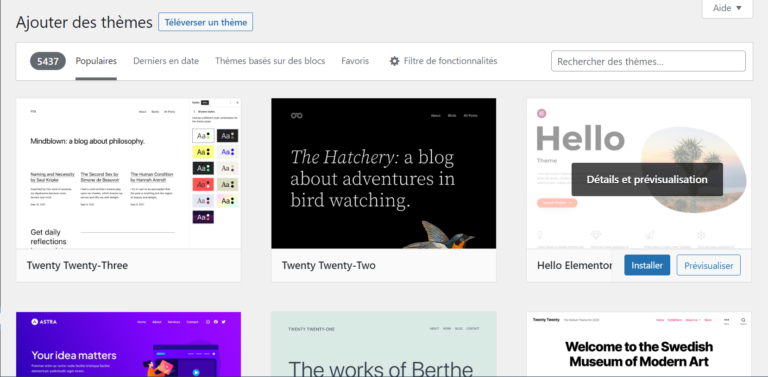Click Prévisualiser for Hello Elementor
The width and height of the screenshot is (768, 377).
point(709,265)
